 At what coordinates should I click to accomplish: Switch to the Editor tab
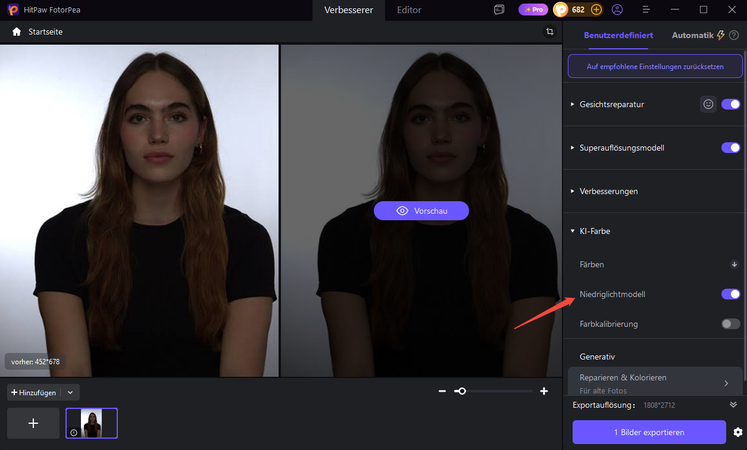click(409, 10)
